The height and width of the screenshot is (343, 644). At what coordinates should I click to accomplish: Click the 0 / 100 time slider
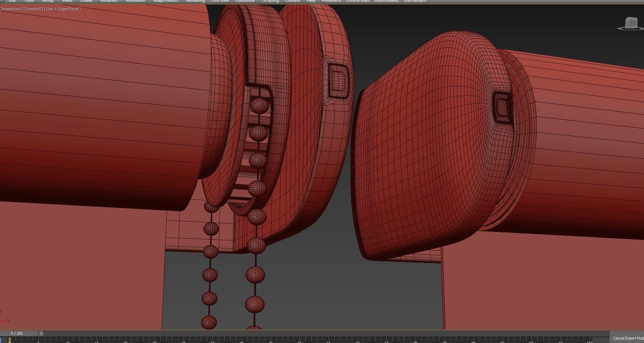click(x=17, y=333)
